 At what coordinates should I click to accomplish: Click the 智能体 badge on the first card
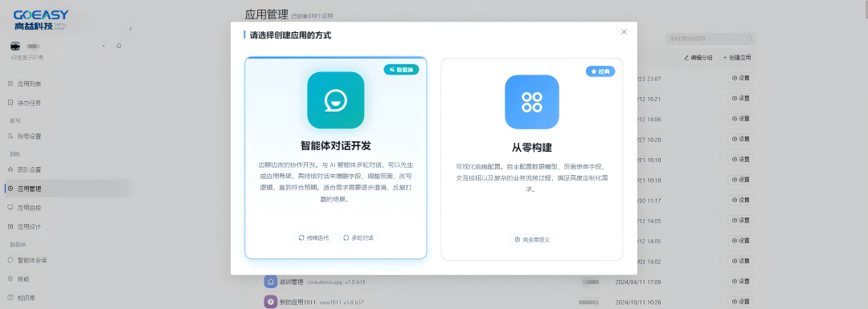[x=401, y=70]
